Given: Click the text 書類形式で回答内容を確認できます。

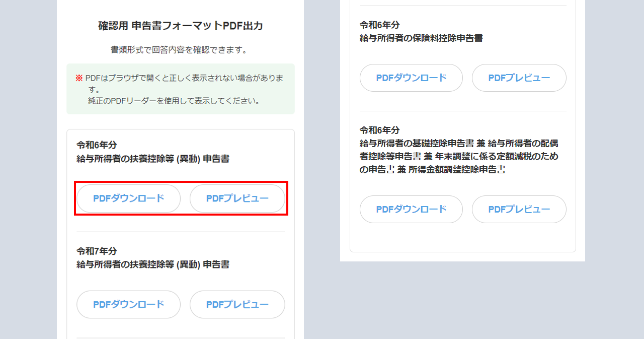Looking at the screenshot, I should point(180,50).
